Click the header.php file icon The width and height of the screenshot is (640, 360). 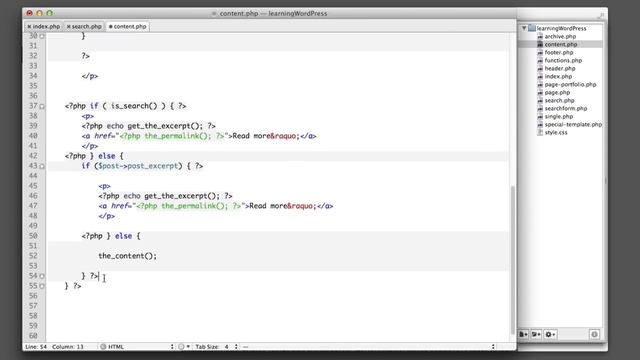coord(540,69)
